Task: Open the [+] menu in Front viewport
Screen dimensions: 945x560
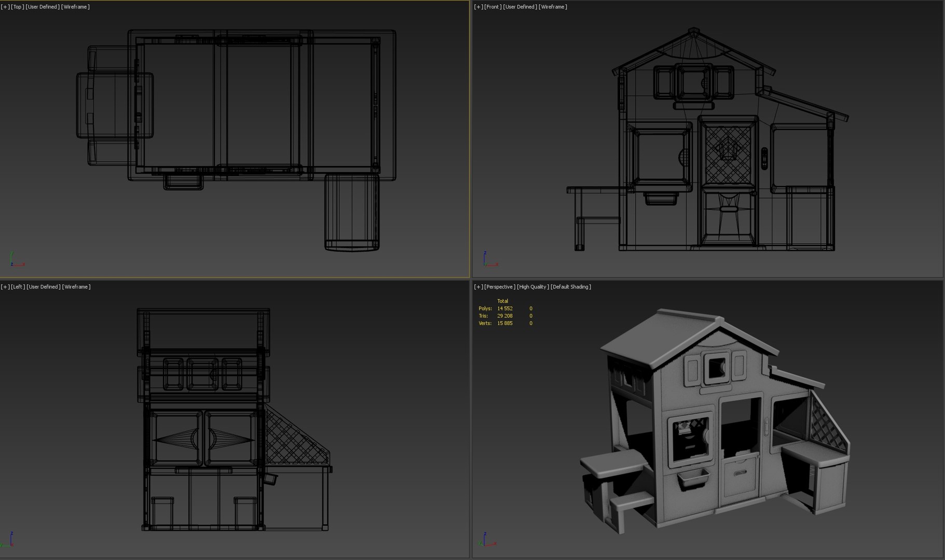Action: (478, 7)
